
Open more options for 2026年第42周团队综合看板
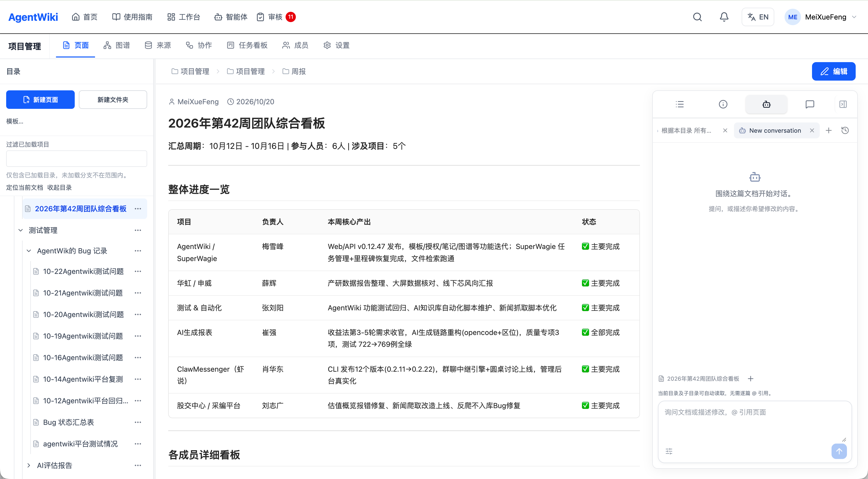pos(138,209)
